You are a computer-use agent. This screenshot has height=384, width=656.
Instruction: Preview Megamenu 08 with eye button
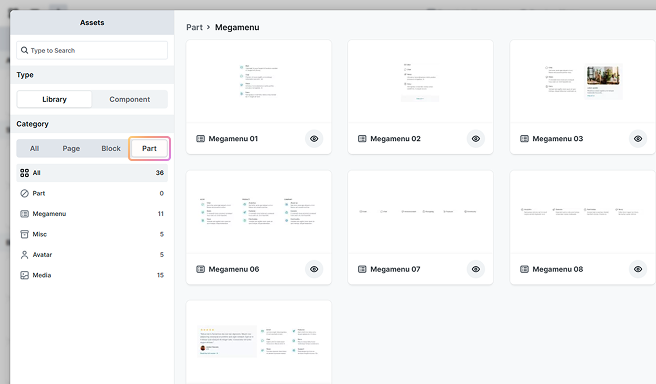[x=638, y=269]
